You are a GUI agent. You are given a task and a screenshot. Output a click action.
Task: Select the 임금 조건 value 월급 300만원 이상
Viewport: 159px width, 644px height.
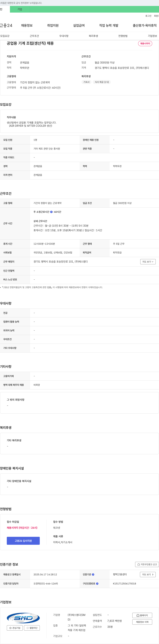[x=122, y=203]
